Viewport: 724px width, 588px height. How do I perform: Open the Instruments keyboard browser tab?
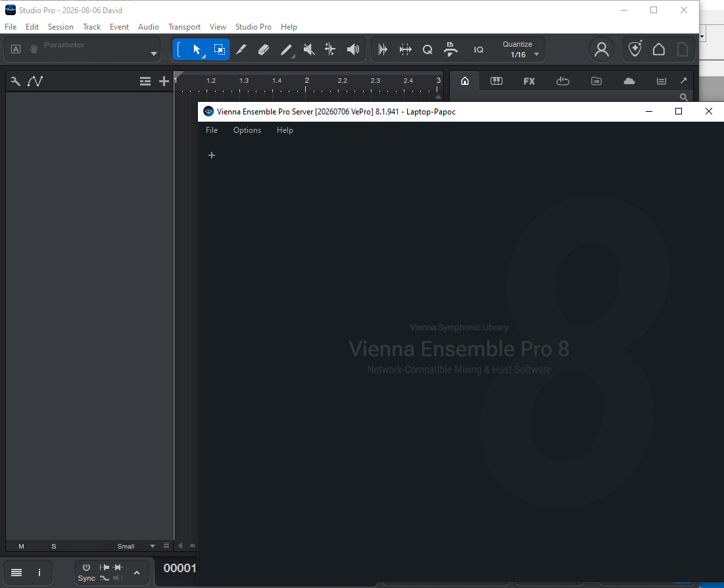click(496, 82)
